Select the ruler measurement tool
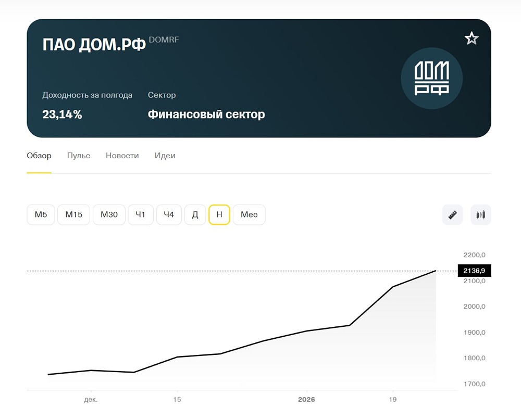This screenshot has width=521, height=420. point(452,214)
